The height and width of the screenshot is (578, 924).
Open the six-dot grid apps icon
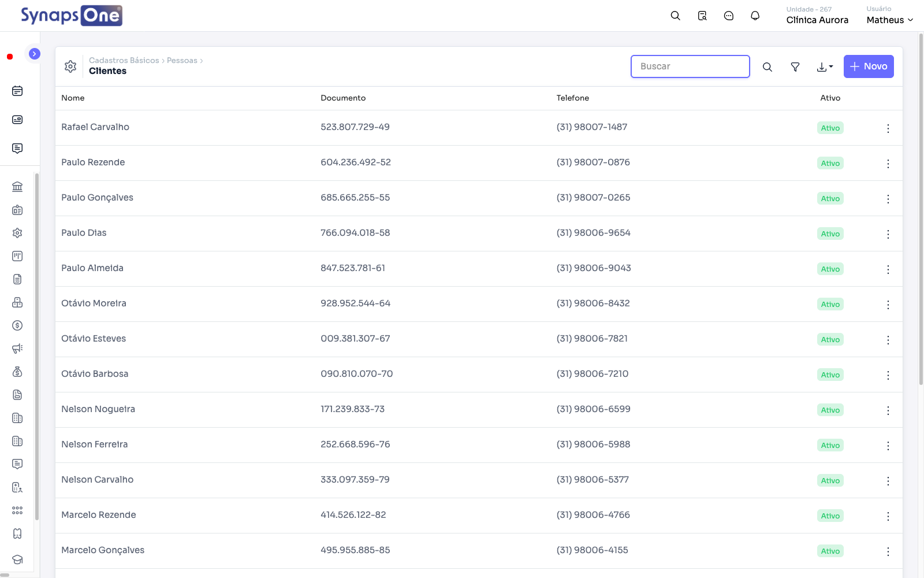(17, 510)
